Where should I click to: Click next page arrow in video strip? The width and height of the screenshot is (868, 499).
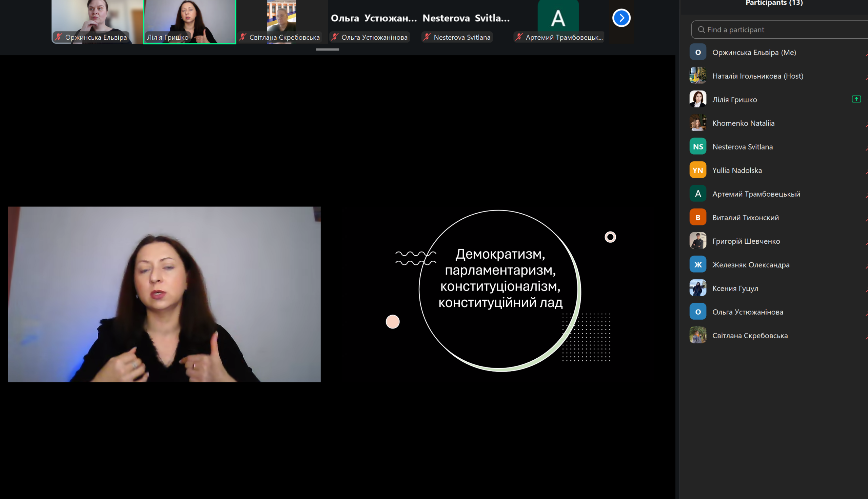pos(621,18)
